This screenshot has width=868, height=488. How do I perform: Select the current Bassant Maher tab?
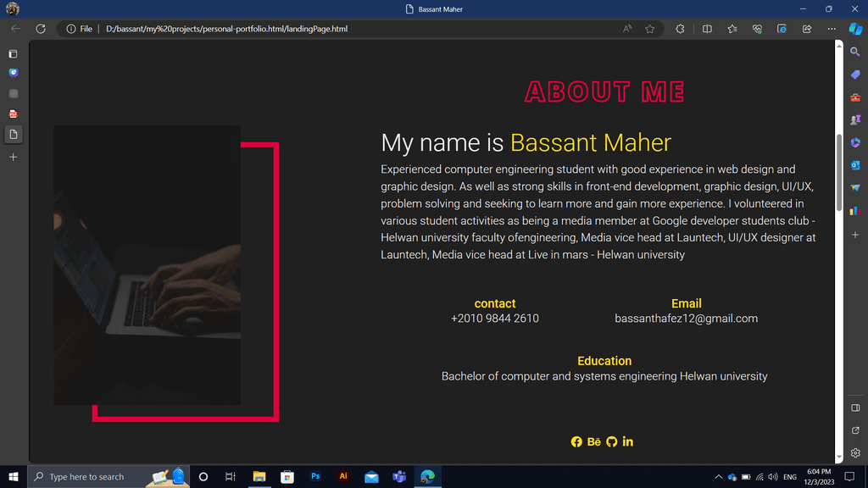coord(14,135)
